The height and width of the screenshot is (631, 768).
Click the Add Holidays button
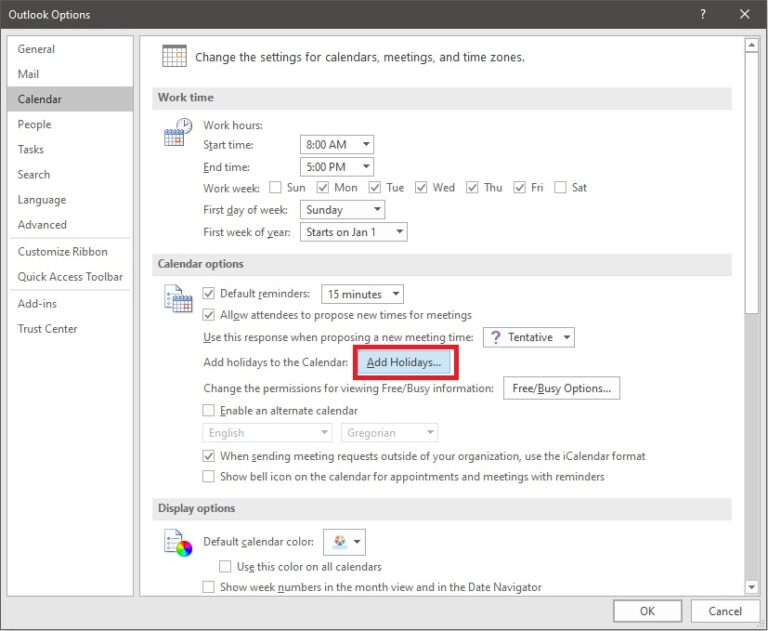click(x=404, y=362)
